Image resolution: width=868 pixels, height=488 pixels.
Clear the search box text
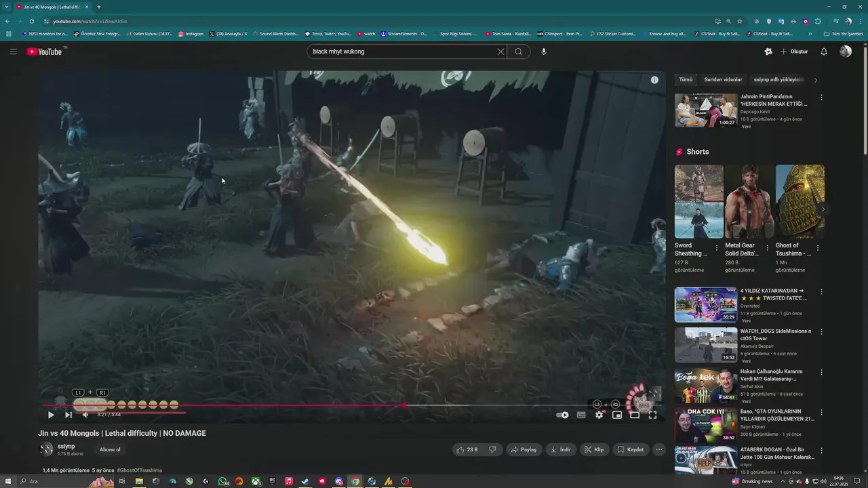point(500,52)
